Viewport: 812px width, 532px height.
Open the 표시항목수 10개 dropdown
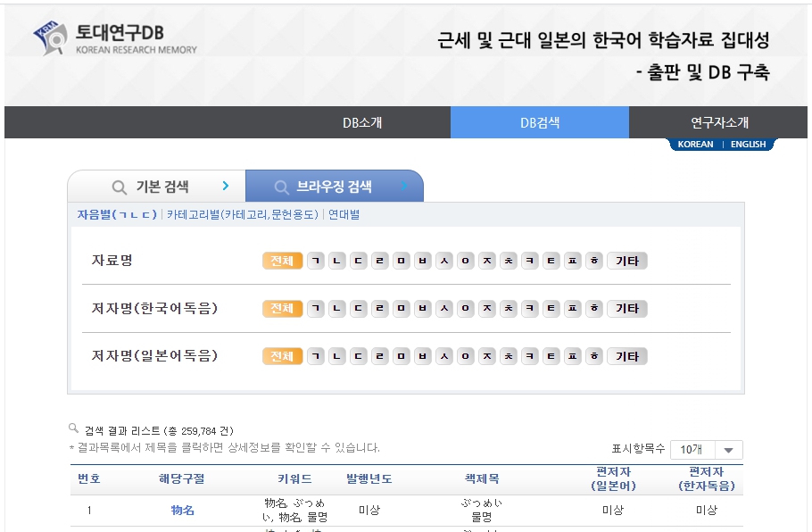tap(707, 450)
